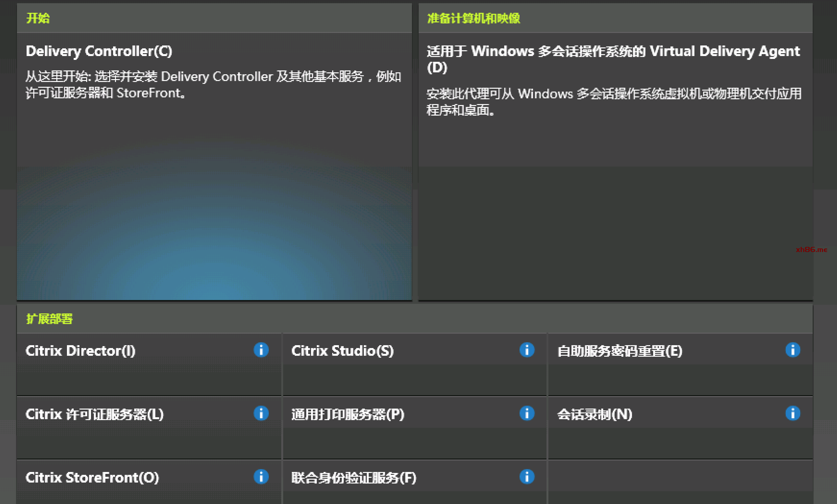Select Windows 多会话 Virtual Delivery Agent tile
Viewport: 837px width, 504px height.
pos(613,51)
